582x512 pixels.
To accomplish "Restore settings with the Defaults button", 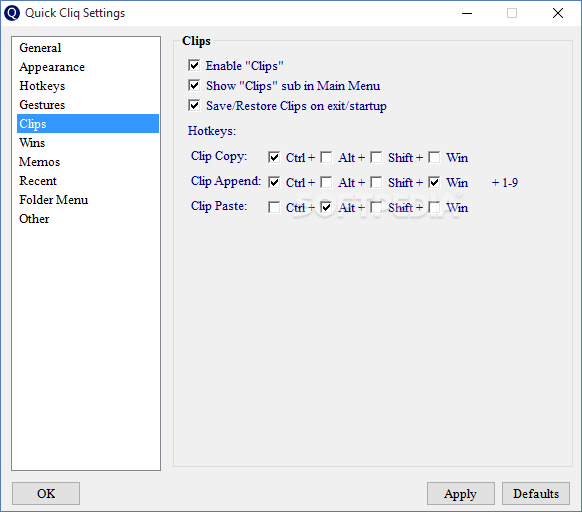I will click(x=536, y=493).
